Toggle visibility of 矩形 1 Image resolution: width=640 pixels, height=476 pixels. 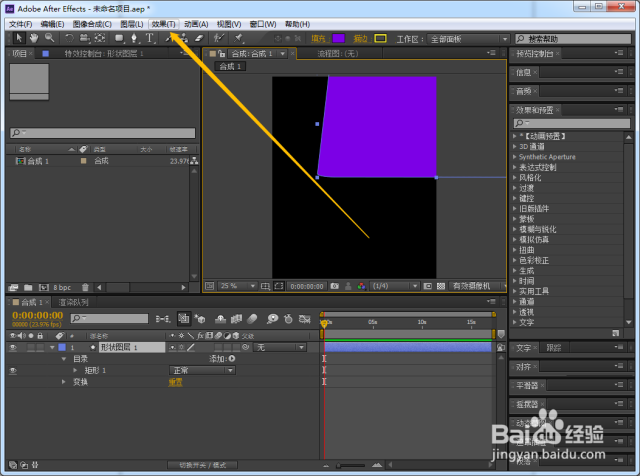(x=13, y=371)
